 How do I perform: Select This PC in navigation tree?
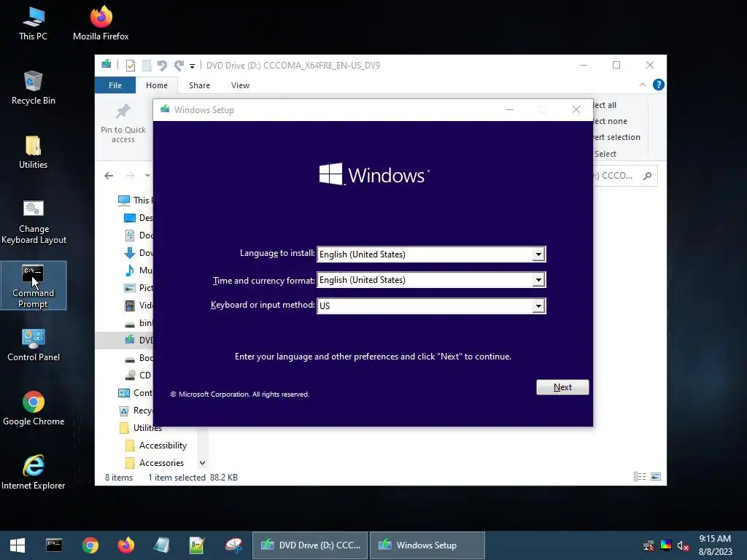tap(135, 200)
